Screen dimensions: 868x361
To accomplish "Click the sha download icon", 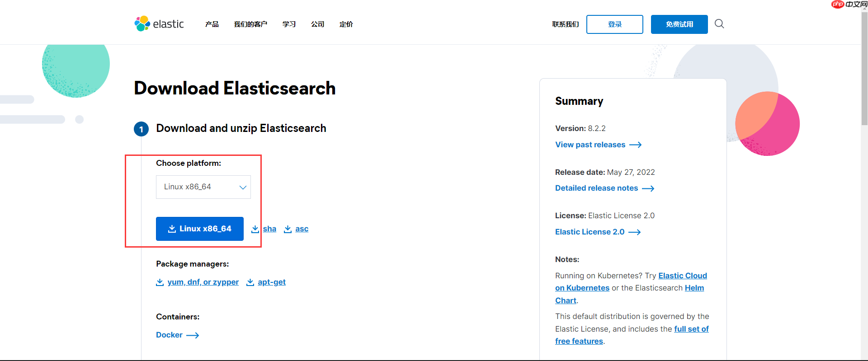I will 255,229.
